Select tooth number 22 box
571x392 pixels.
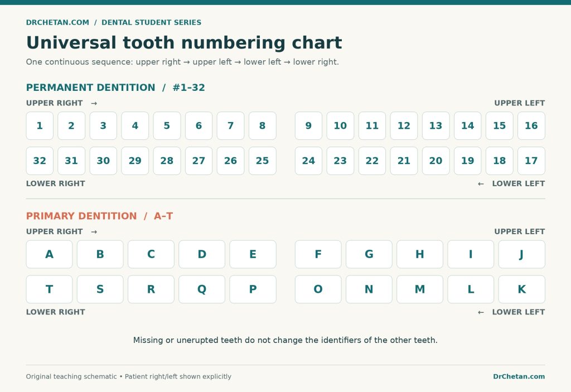point(372,161)
